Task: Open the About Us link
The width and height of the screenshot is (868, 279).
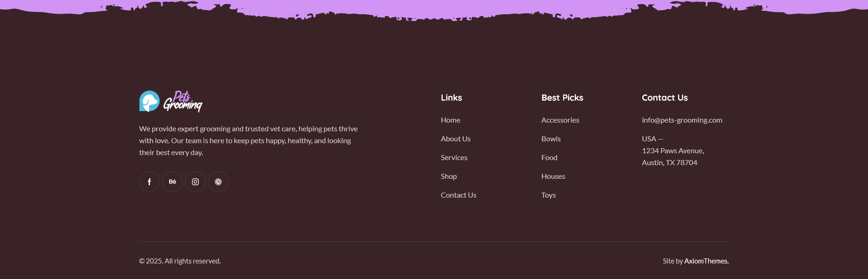Action: (455, 139)
